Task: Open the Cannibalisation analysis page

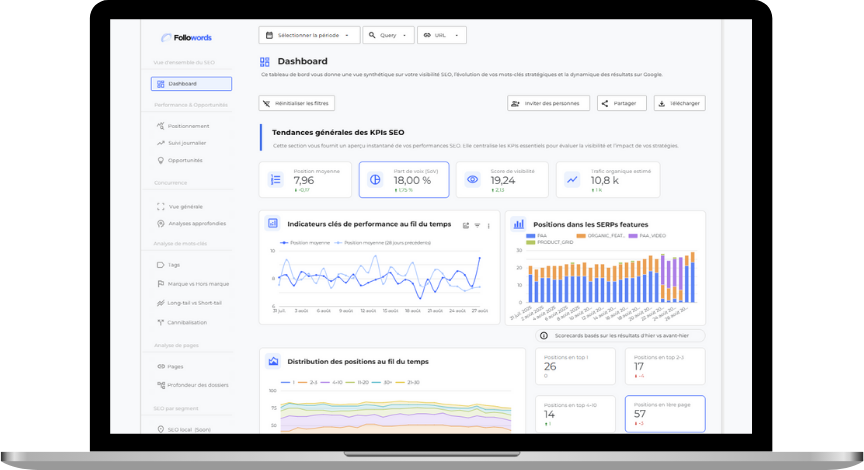Action: (188, 323)
